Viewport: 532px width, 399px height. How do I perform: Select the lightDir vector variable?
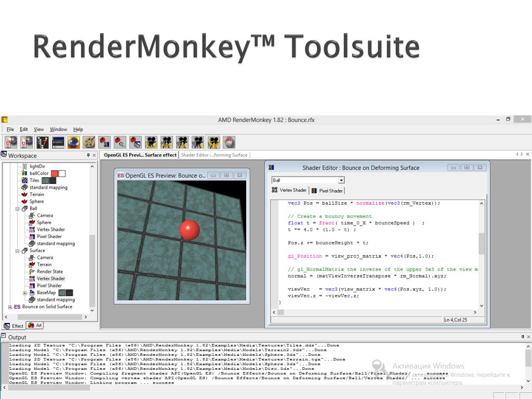click(x=37, y=166)
